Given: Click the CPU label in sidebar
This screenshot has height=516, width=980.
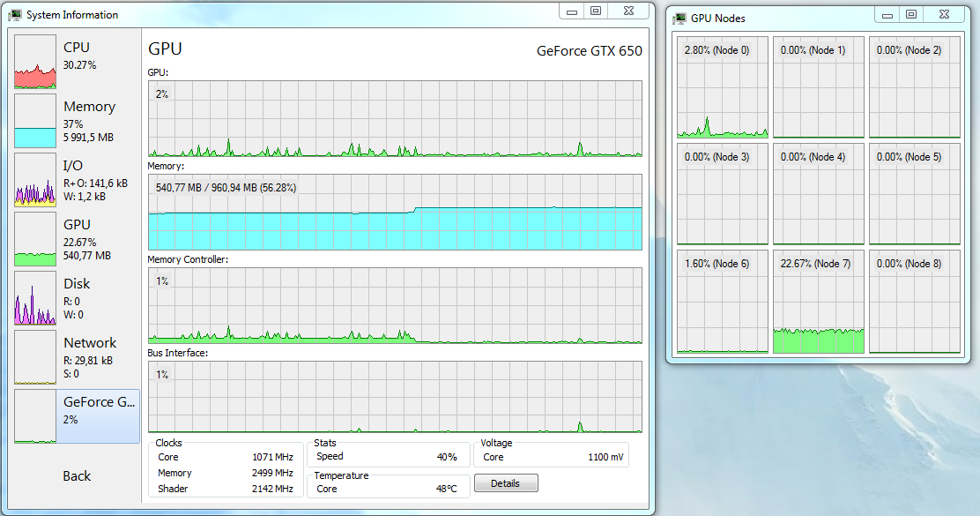Looking at the screenshot, I should pos(77,48).
